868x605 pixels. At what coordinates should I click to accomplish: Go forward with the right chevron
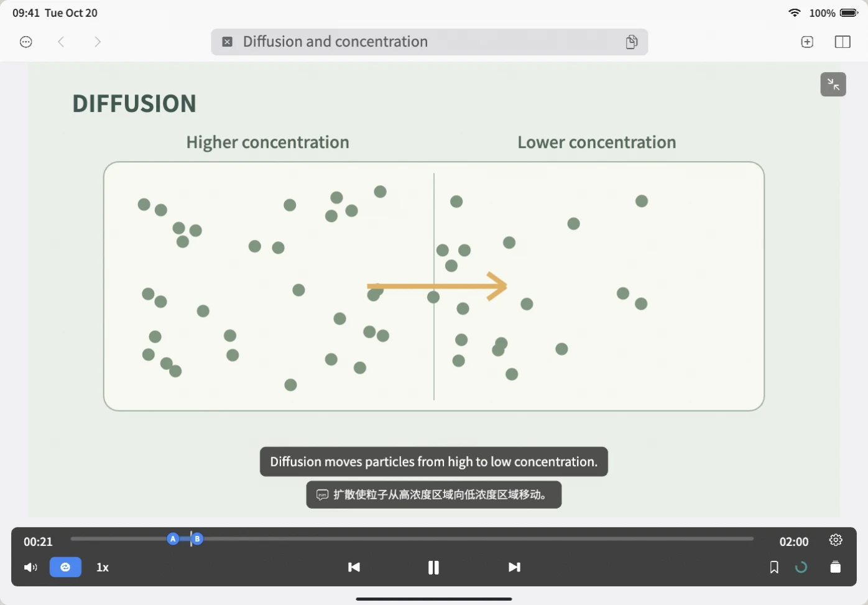[97, 42]
